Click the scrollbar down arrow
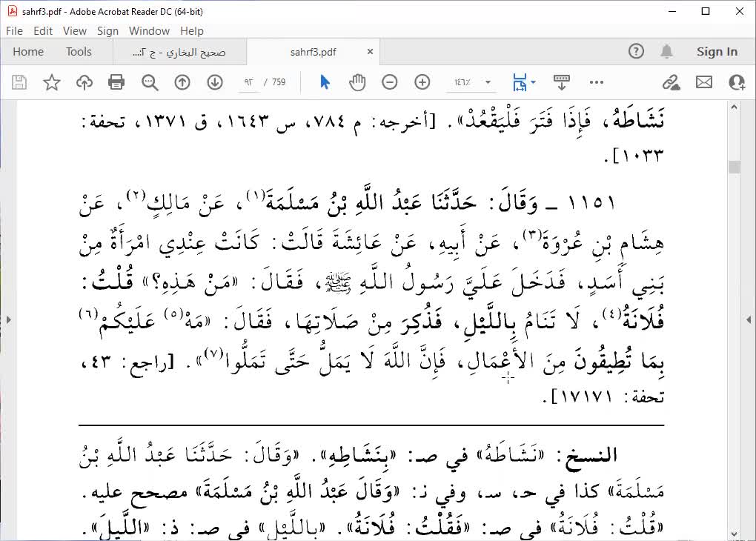Viewport: 756px width, 541px height. coord(735,534)
